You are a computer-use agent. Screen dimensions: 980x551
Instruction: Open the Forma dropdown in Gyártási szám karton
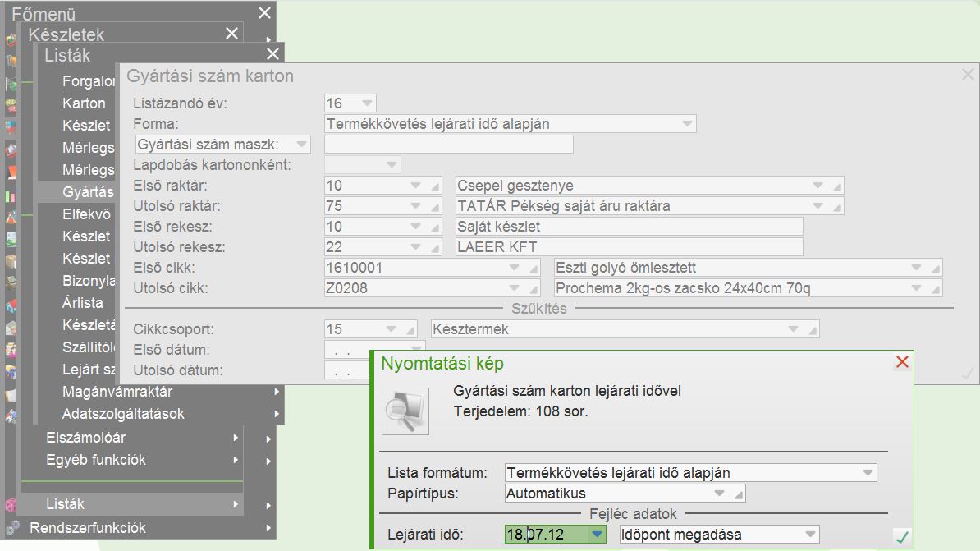pyautogui.click(x=687, y=124)
